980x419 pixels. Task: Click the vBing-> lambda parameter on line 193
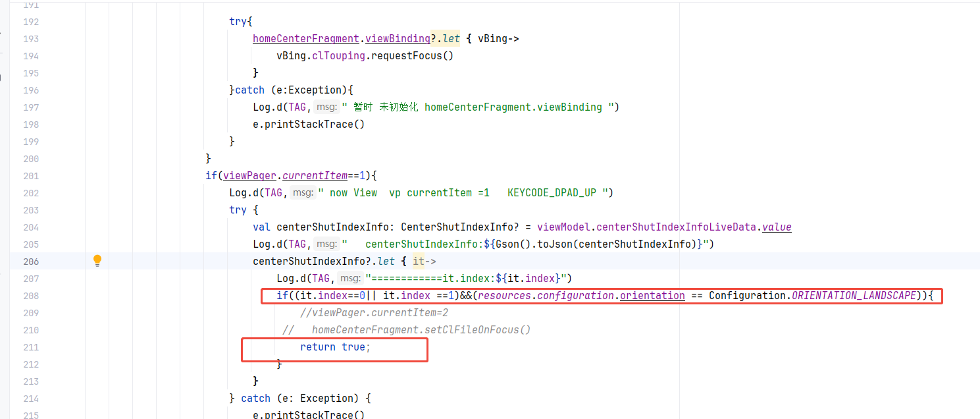(x=498, y=39)
